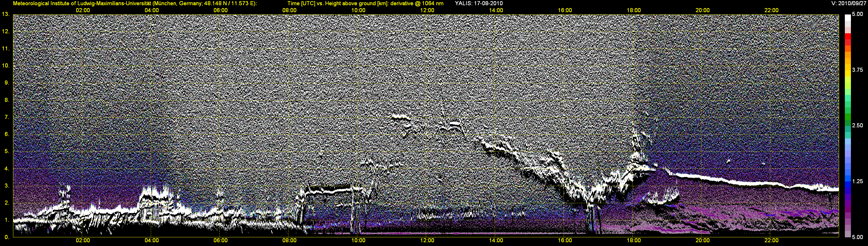Click the 3.75 color scale value

tap(858, 70)
